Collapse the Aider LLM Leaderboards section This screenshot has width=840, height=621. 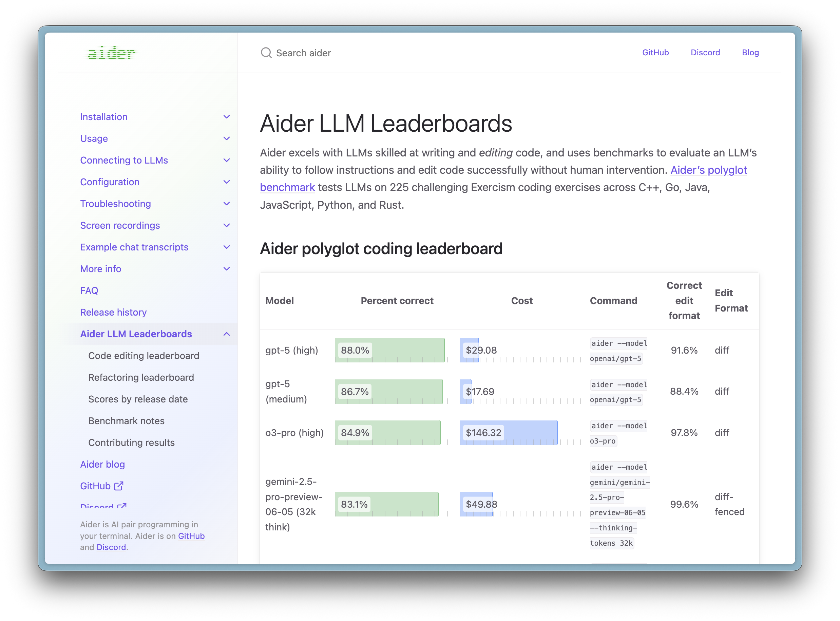point(226,334)
